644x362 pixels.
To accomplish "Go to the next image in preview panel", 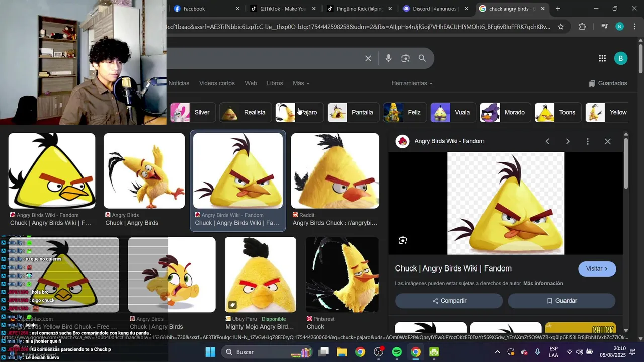I will (568, 141).
